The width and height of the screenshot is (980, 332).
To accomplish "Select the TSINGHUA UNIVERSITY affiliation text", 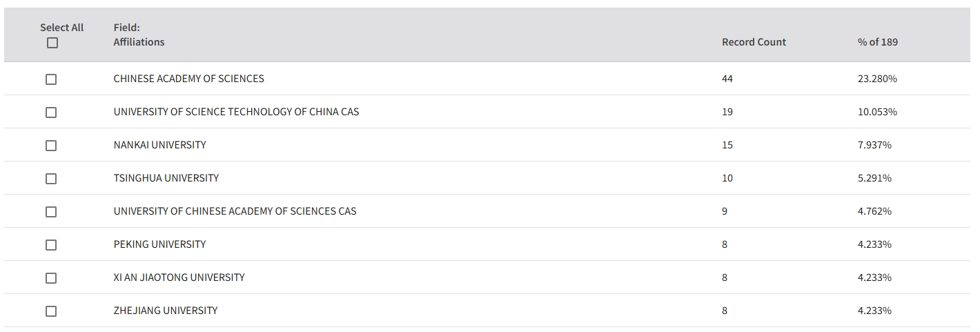I will click(x=166, y=178).
